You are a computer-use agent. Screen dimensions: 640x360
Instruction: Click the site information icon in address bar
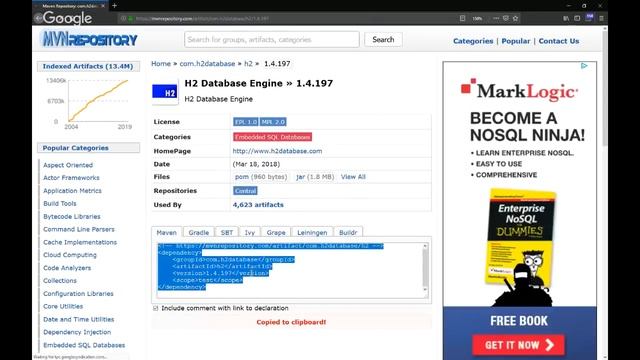123,18
